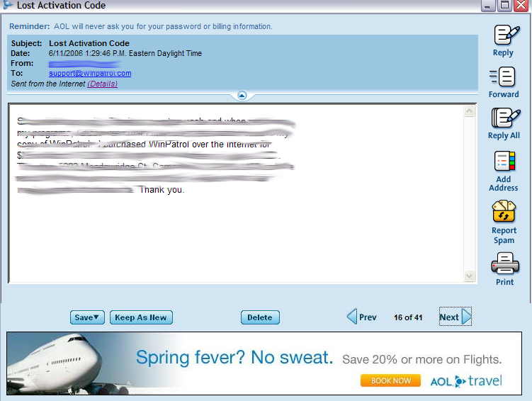Open the Details link
532x401 pixels.
point(103,84)
